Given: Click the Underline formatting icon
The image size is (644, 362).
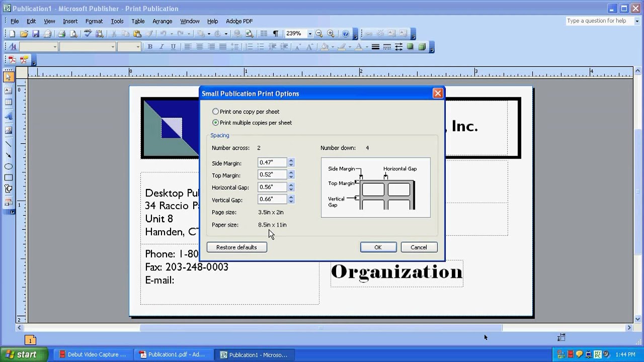Looking at the screenshot, I should tap(173, 47).
